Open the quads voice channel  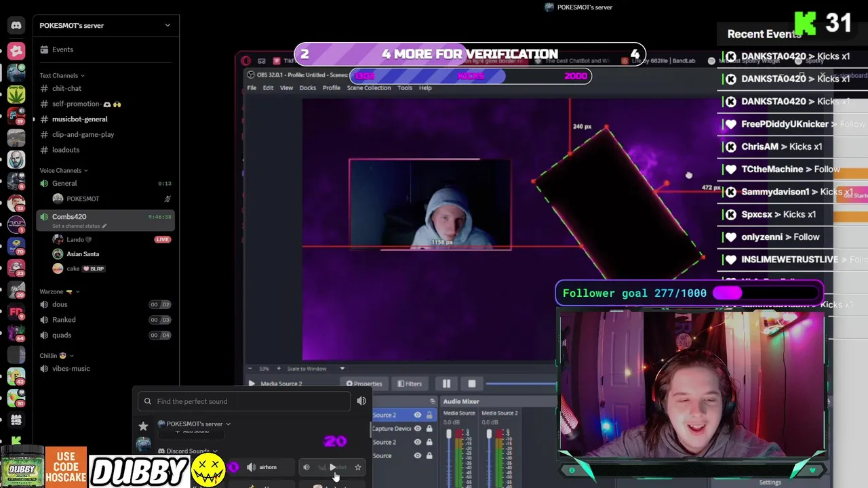point(105,335)
